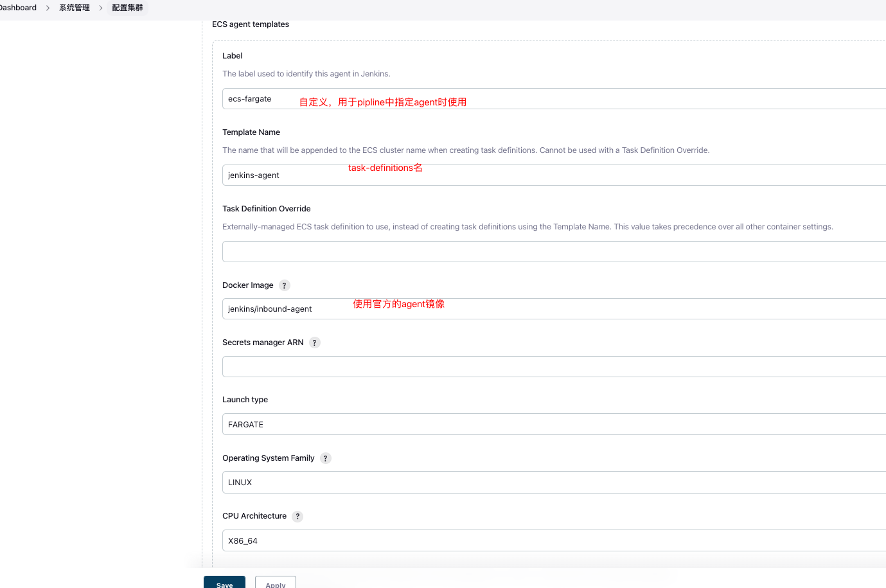This screenshot has height=588, width=886.
Task: Click the Save button
Action: click(224, 584)
